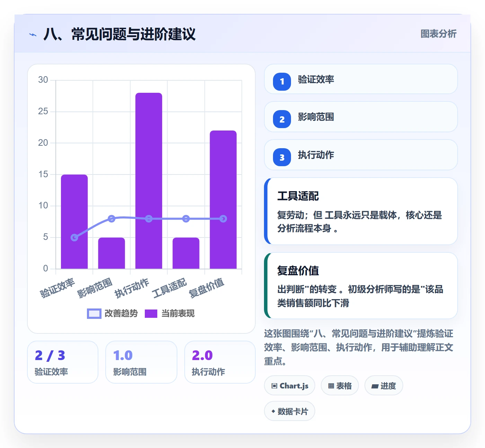This screenshot has width=485, height=448.
Task: Click the chart summary paragraph starting 这张图围绕
Action: (x=359, y=347)
